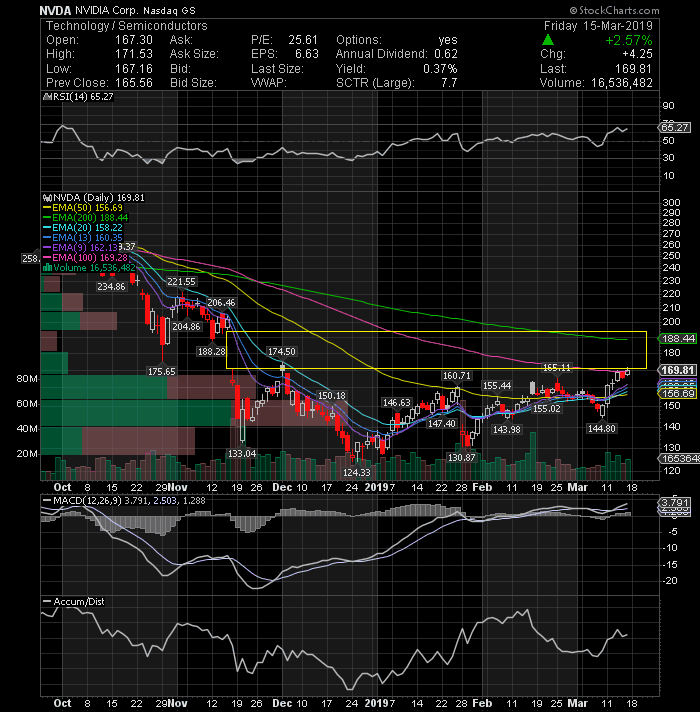The height and width of the screenshot is (712, 700).
Task: Click the StockCharts.com copyright text
Action: tap(614, 10)
